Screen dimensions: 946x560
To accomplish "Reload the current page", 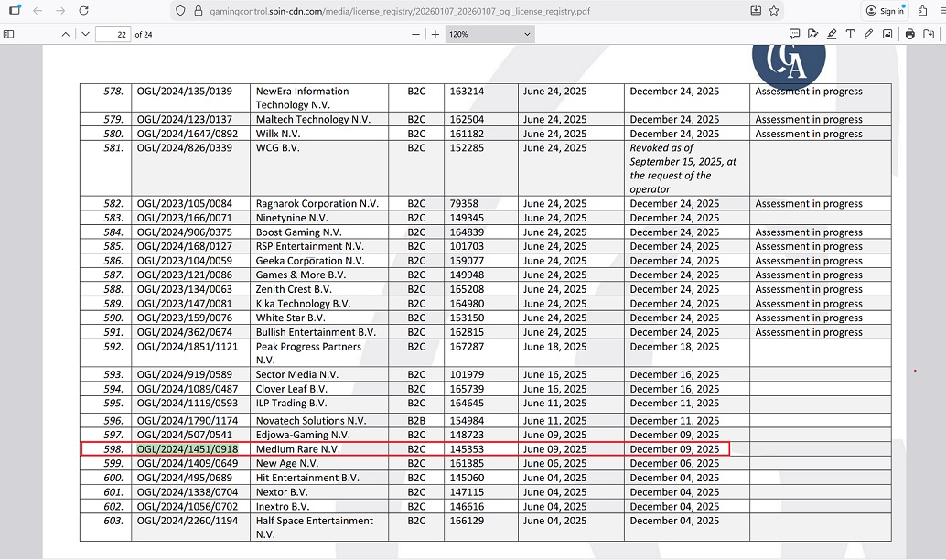I will click(x=84, y=11).
